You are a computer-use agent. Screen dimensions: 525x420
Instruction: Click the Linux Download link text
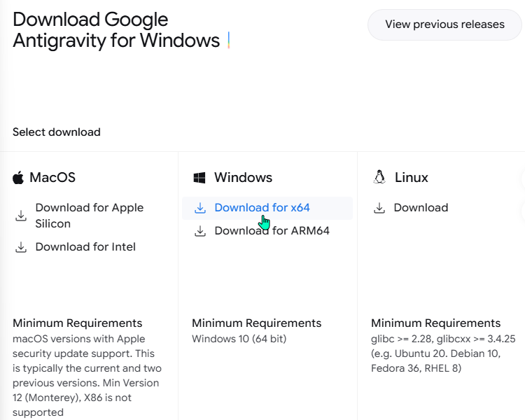point(421,208)
